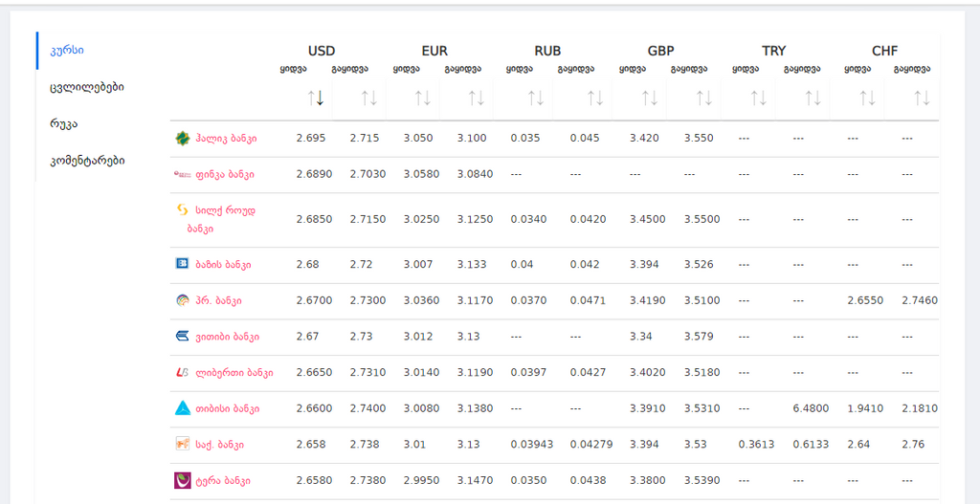Screen dimensions: 980x504
Task: Open the ბაზის ბანკი link
Action: [x=223, y=264]
